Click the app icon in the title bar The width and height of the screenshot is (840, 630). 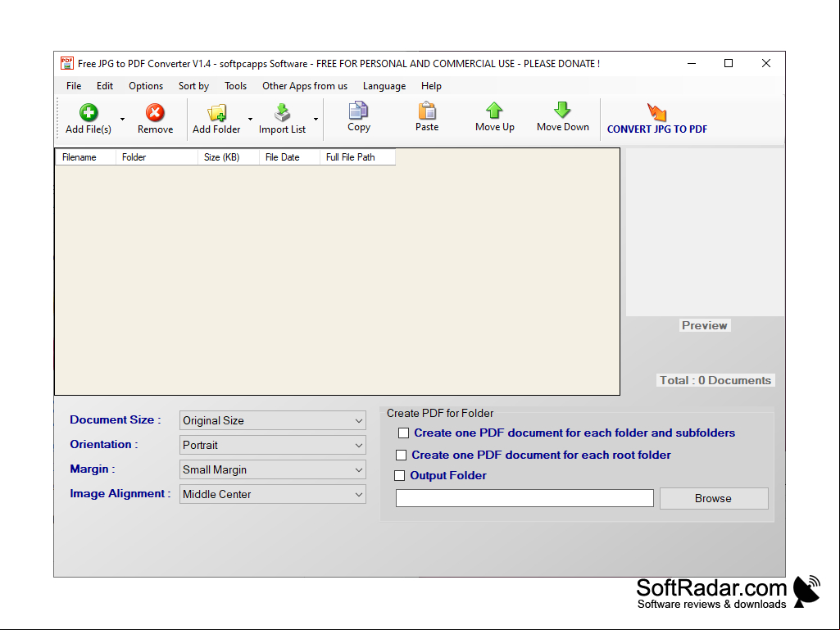(67, 63)
